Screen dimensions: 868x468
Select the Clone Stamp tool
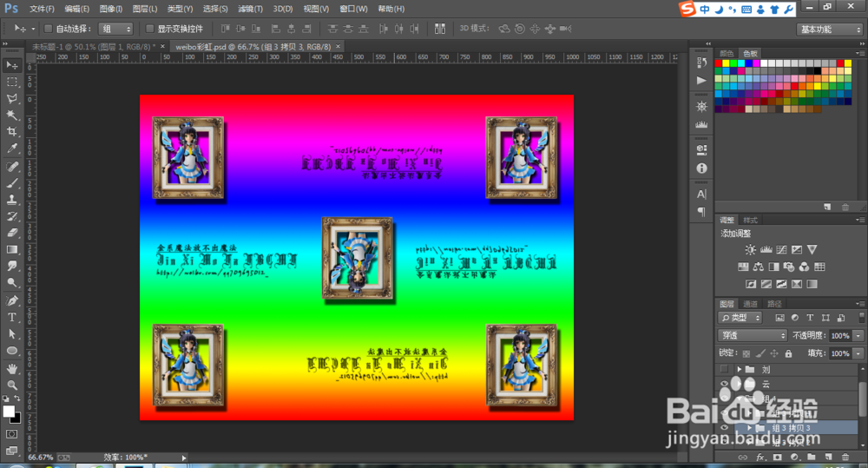(11, 200)
